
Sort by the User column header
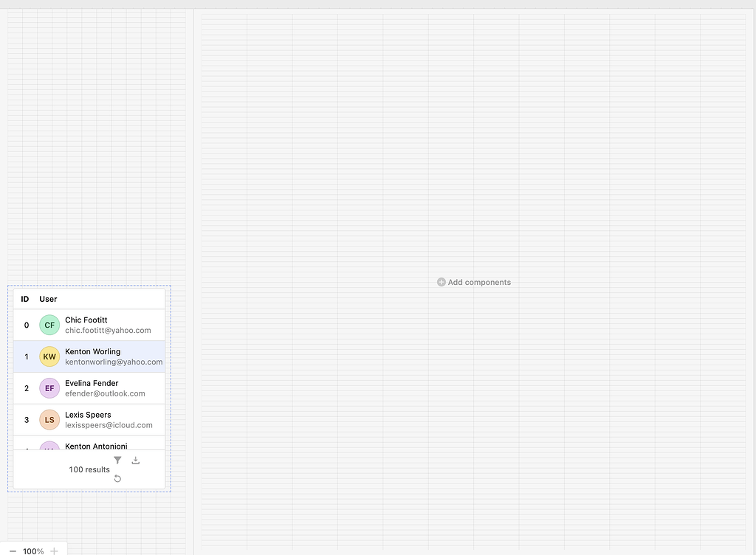coord(48,299)
